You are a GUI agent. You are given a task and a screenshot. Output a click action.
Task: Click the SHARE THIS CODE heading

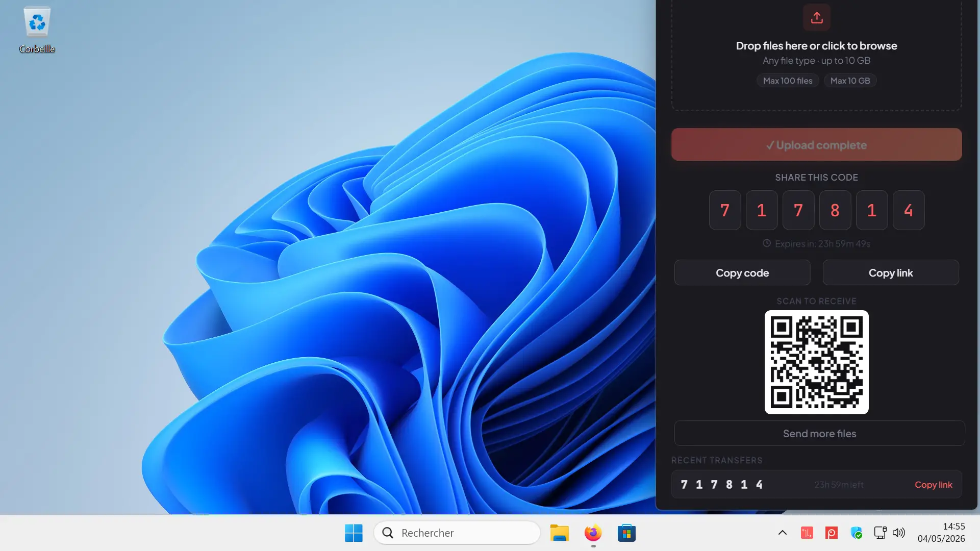coord(816,178)
